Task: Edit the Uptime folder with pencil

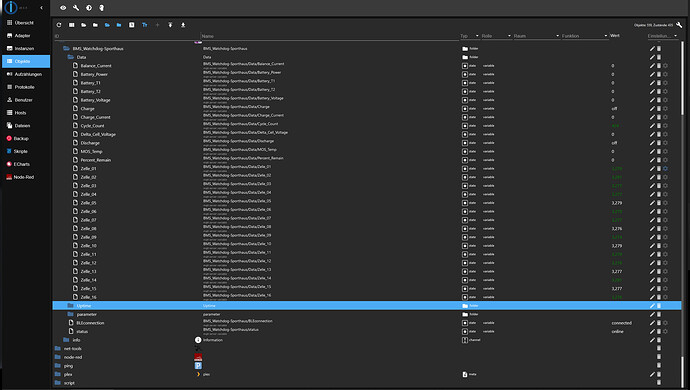Action: point(652,305)
